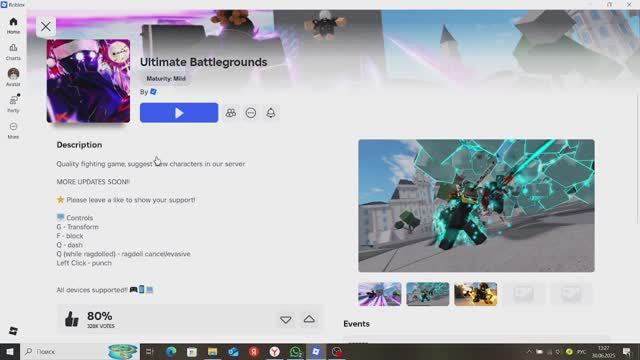Click the Ultimate Battlegrounds game cover image
The height and width of the screenshot is (360, 640).
point(88,81)
